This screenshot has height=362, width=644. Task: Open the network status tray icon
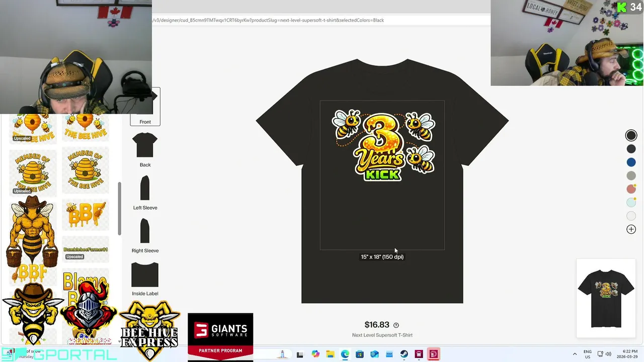pos(600,354)
